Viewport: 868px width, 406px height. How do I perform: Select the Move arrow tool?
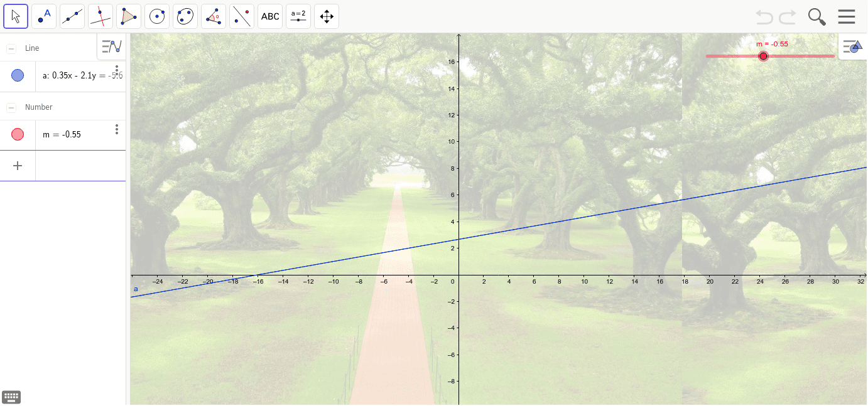tap(16, 16)
